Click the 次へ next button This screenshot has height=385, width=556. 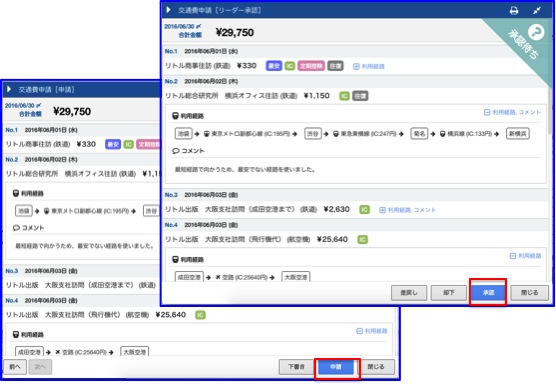pos(40,367)
